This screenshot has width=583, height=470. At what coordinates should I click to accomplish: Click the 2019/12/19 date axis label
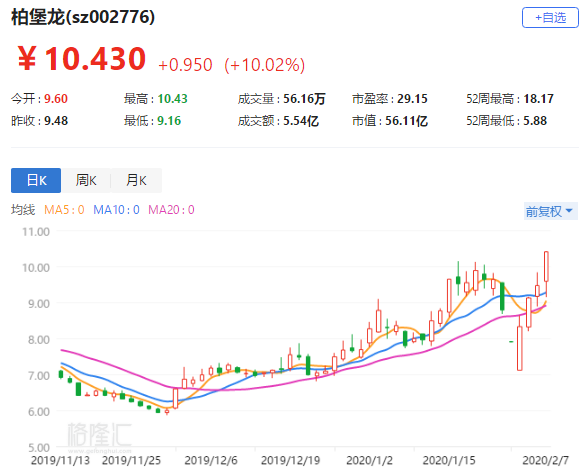point(290,460)
